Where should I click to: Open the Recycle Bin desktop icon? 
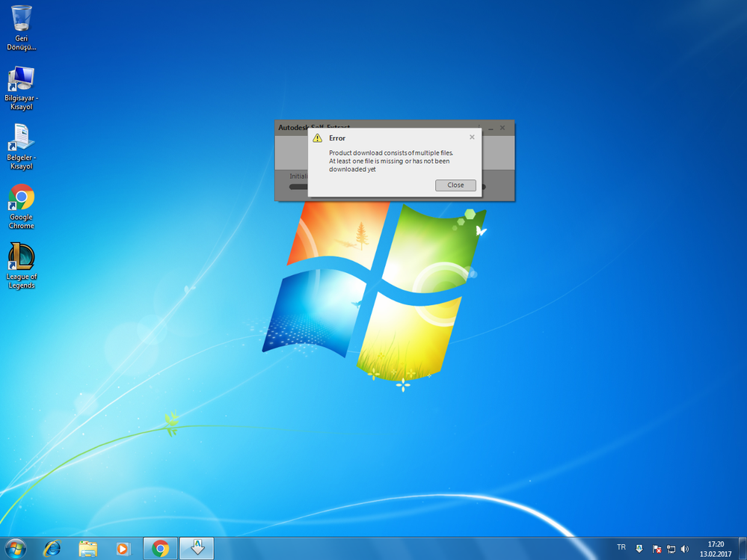click(22, 27)
